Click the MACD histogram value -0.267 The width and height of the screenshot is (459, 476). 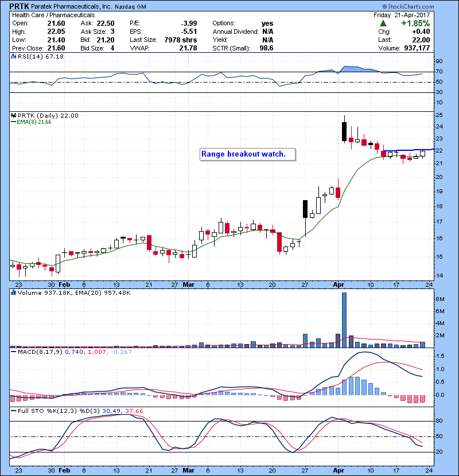point(121,352)
